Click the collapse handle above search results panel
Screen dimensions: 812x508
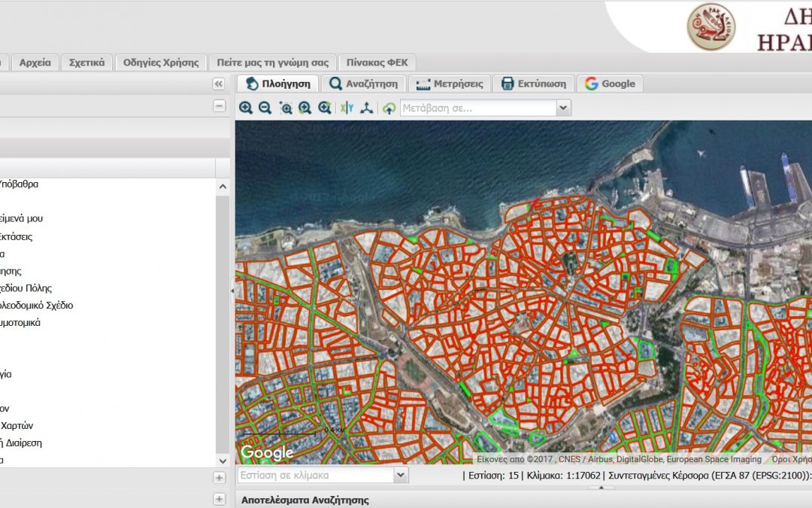coord(601,488)
